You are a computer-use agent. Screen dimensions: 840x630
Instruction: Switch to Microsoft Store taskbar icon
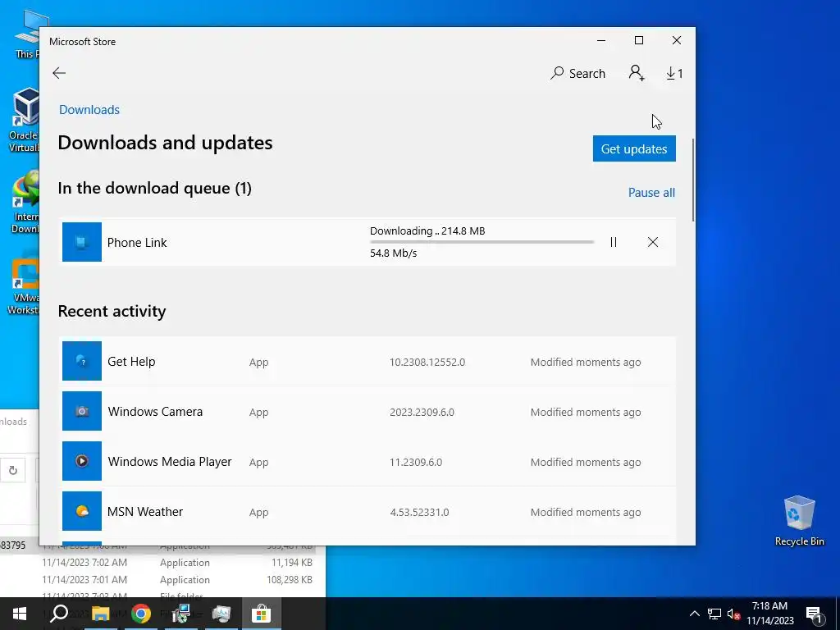tap(262, 614)
